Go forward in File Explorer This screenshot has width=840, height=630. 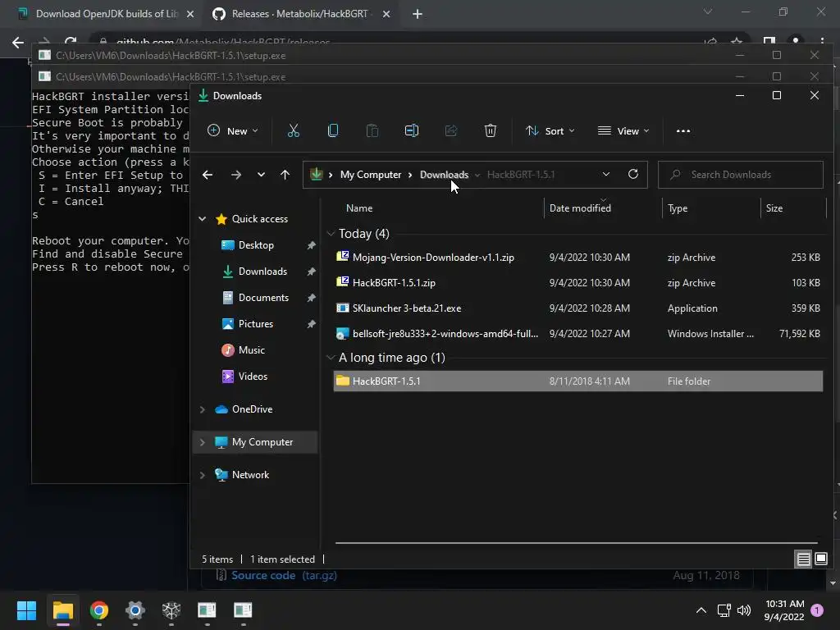point(235,175)
